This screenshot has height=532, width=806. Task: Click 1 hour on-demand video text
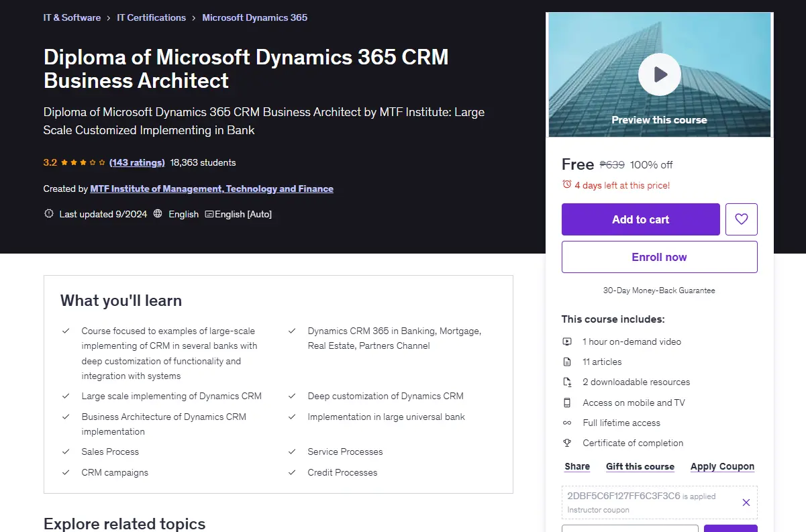coord(632,341)
